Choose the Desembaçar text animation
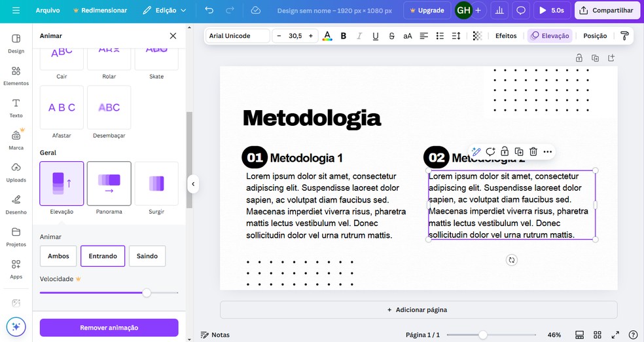This screenshot has height=342, width=644. tap(109, 107)
